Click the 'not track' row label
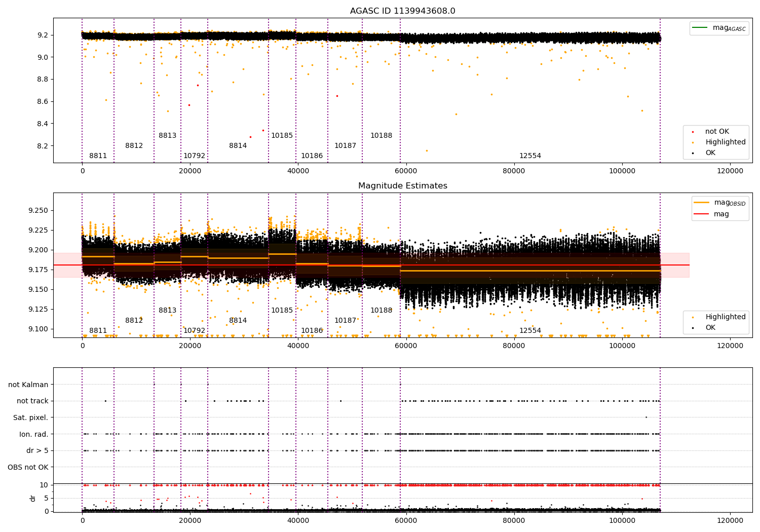 tap(32, 401)
